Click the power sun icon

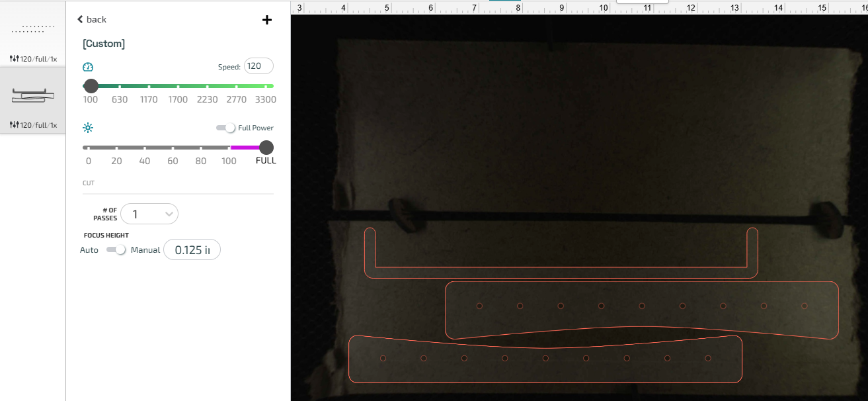coord(88,128)
